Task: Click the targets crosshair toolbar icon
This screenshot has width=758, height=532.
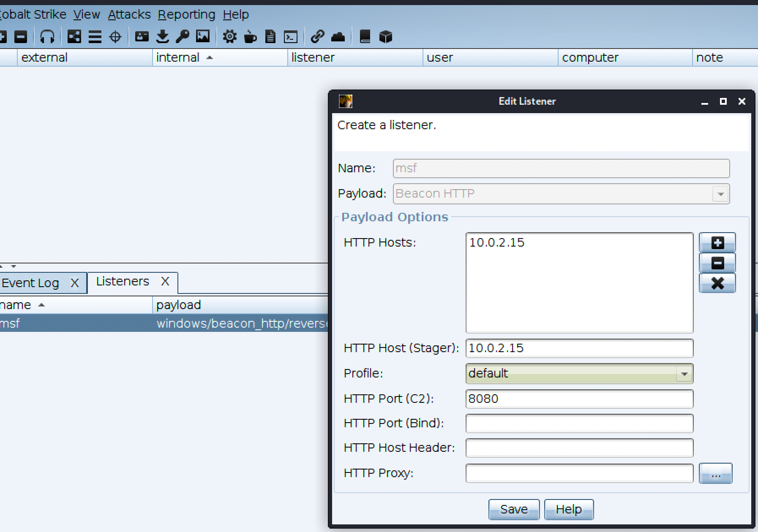Action: [x=115, y=37]
